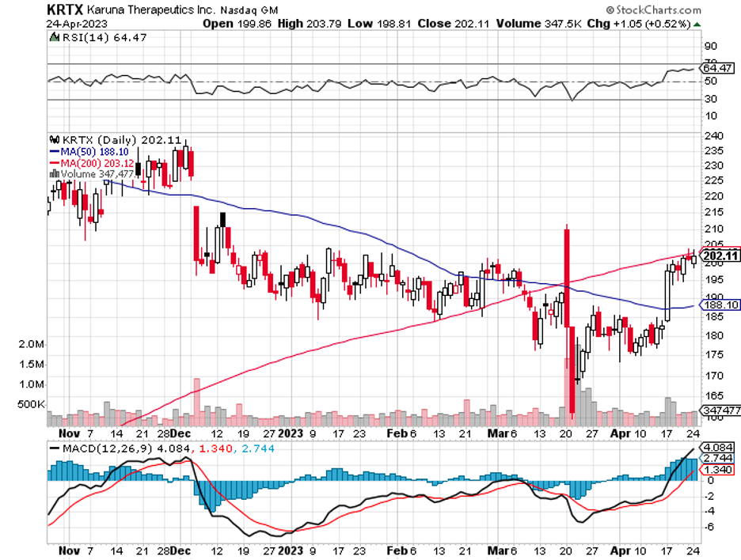Click the 90 level on the RSI axis
Screen dimensions: 741x560
coord(711,47)
